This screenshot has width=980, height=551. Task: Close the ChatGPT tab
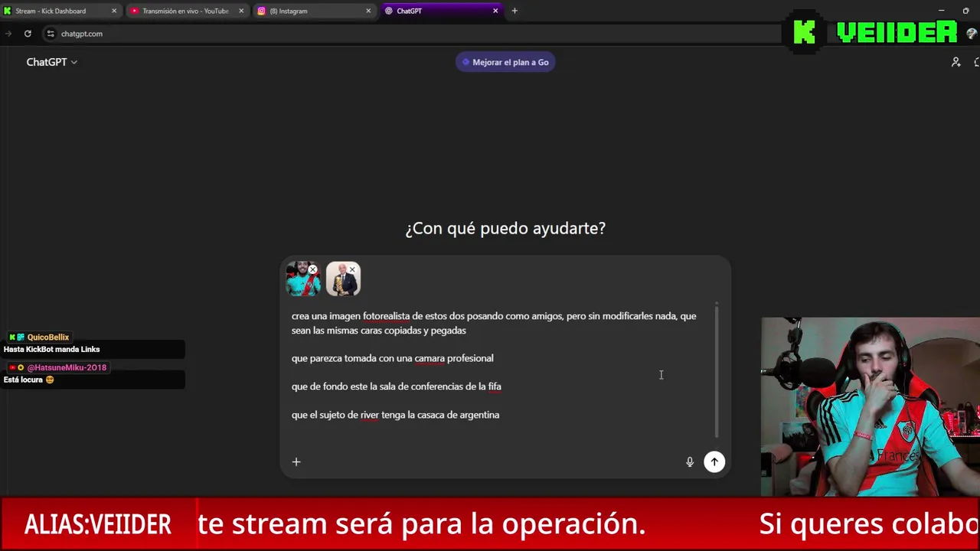click(495, 11)
